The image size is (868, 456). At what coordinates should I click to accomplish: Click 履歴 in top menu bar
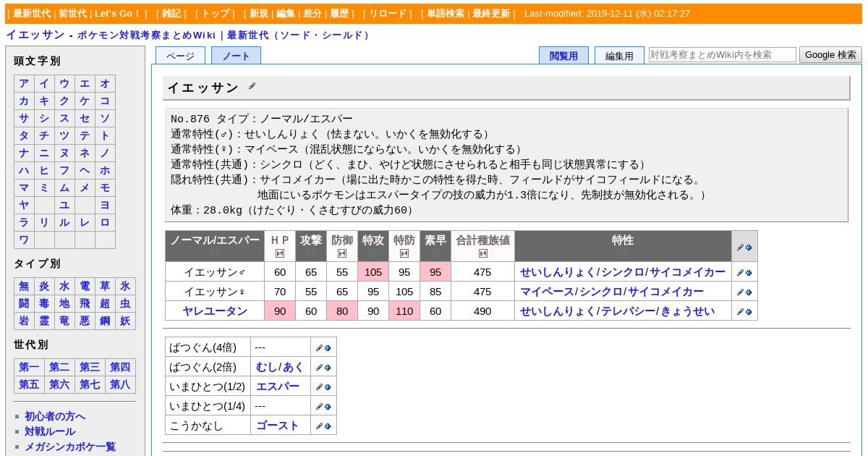point(339,14)
